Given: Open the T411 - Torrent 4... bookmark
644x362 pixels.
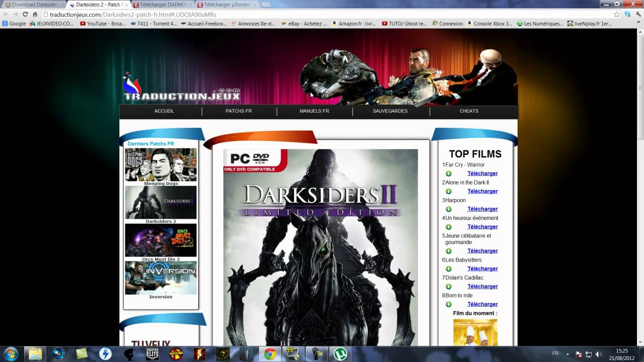Looking at the screenshot, I should (x=153, y=24).
